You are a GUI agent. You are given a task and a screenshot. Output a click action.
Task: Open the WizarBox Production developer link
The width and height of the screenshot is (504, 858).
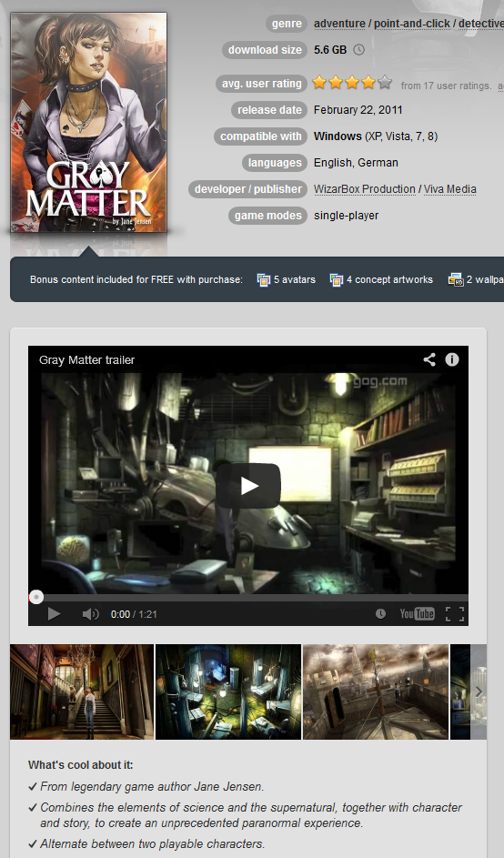click(x=365, y=188)
